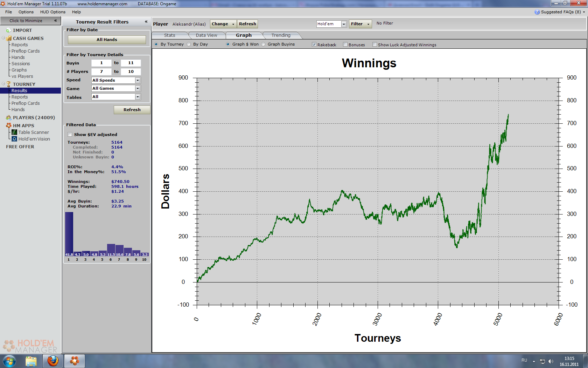The width and height of the screenshot is (588, 368).
Task: Click the Tourney trophy icon in sidebar
Action: (x=9, y=84)
